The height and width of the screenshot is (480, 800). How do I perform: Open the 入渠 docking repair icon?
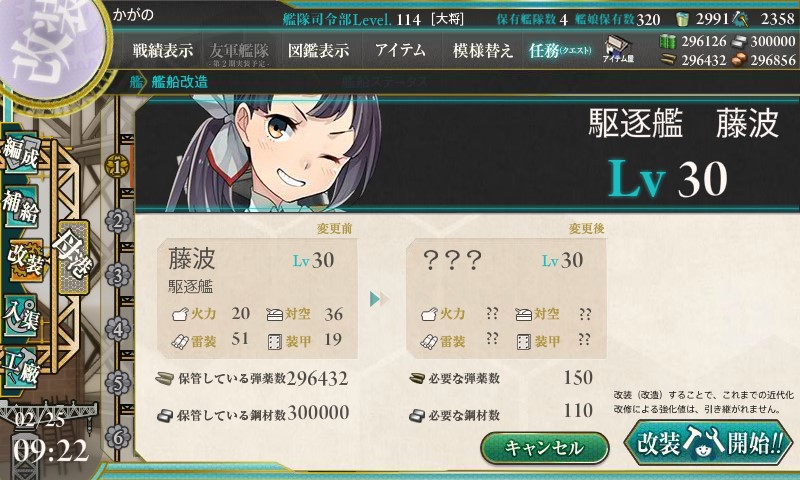coord(21,316)
